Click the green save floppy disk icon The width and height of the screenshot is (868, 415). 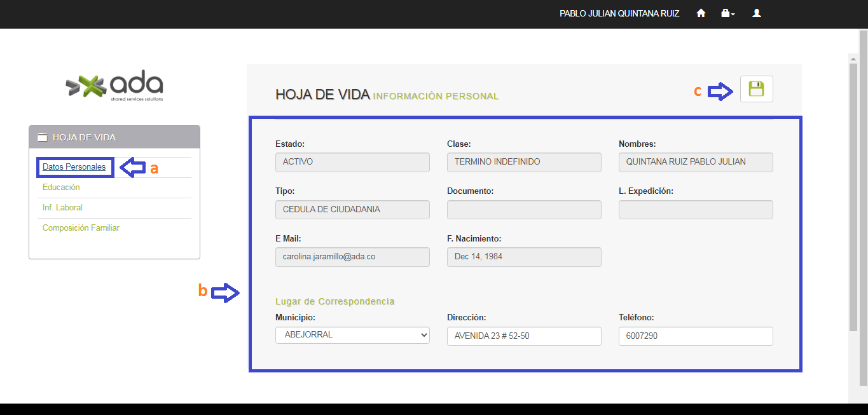[x=756, y=89]
